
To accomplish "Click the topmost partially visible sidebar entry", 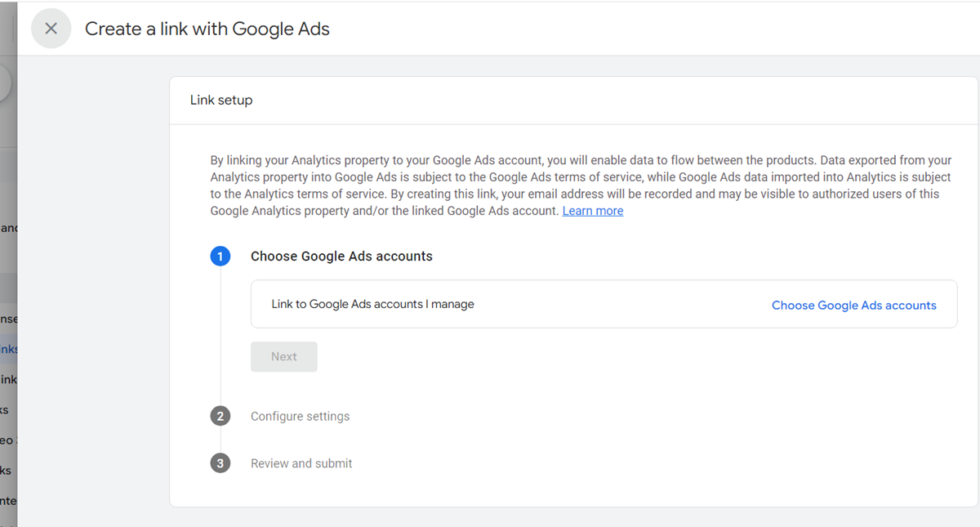I will [8, 228].
